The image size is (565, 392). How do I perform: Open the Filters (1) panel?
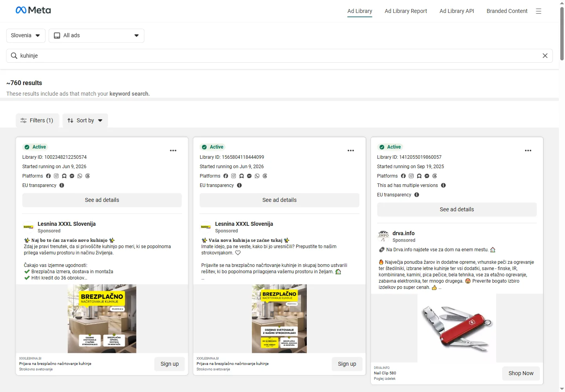click(x=37, y=120)
